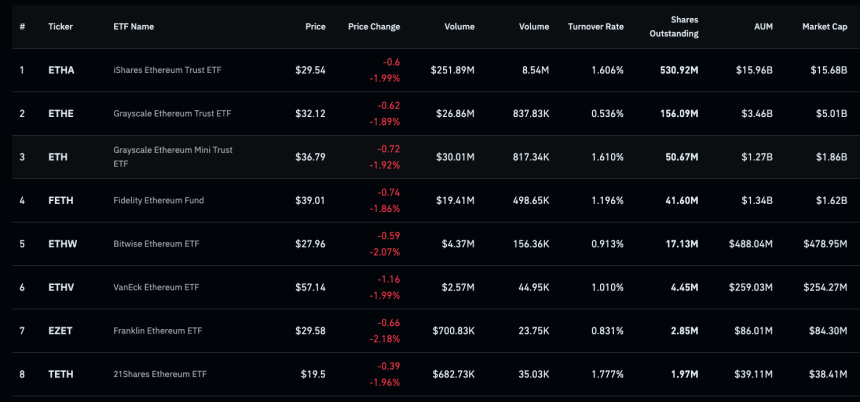The height and width of the screenshot is (402, 860).
Task: Open the ETHA ticker link
Action: [61, 70]
